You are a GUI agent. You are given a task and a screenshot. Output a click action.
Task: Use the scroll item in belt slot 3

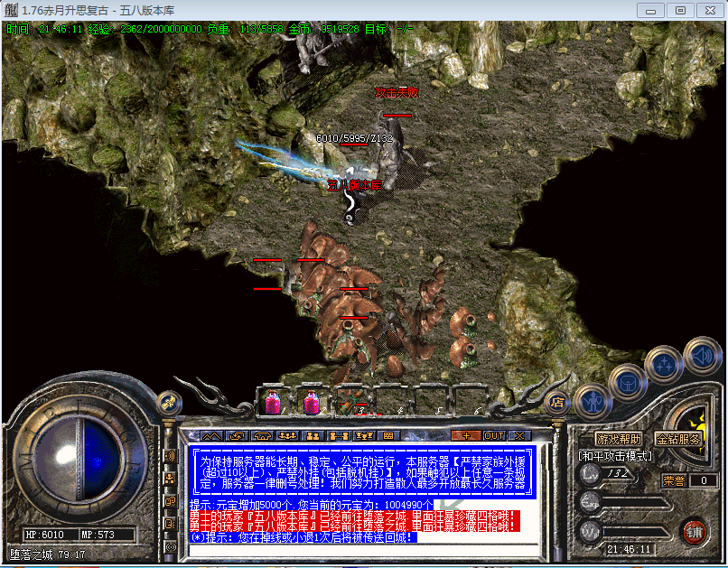click(x=351, y=402)
